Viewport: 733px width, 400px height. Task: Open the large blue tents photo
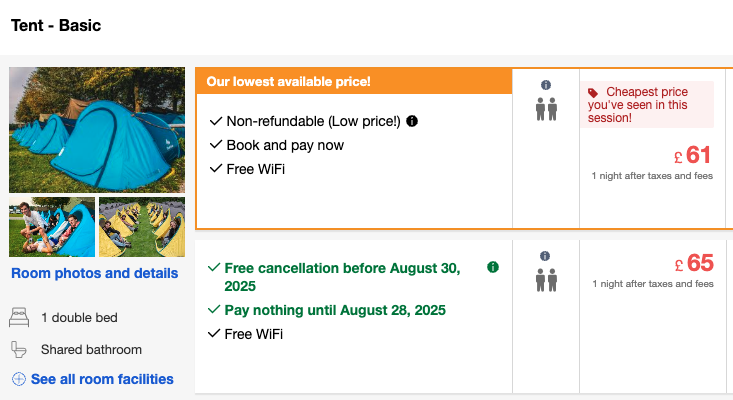click(97, 130)
